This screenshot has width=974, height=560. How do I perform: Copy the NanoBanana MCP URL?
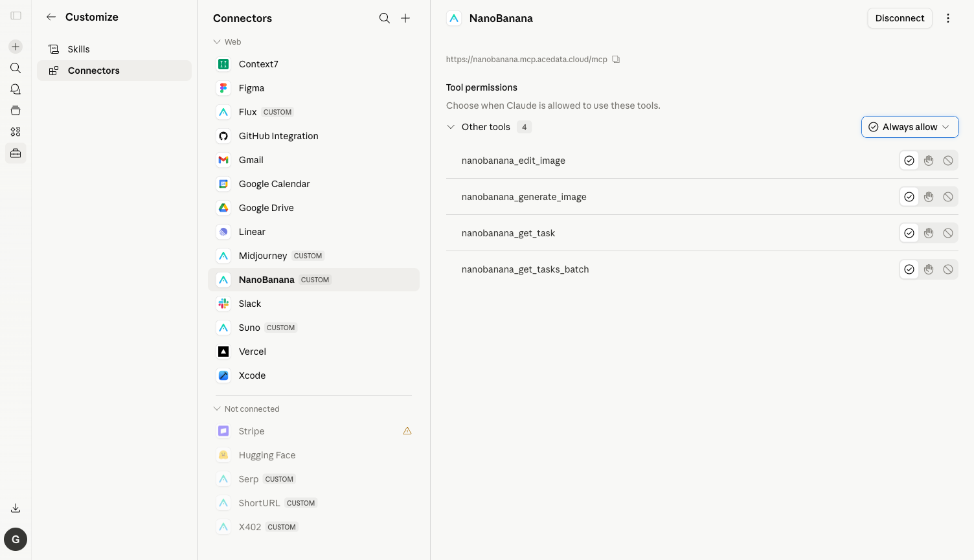pos(616,60)
